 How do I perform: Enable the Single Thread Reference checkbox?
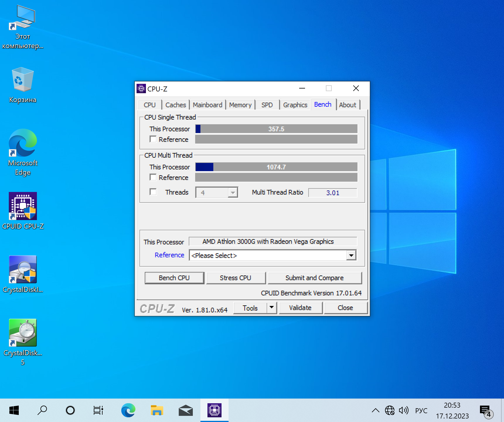pos(153,139)
